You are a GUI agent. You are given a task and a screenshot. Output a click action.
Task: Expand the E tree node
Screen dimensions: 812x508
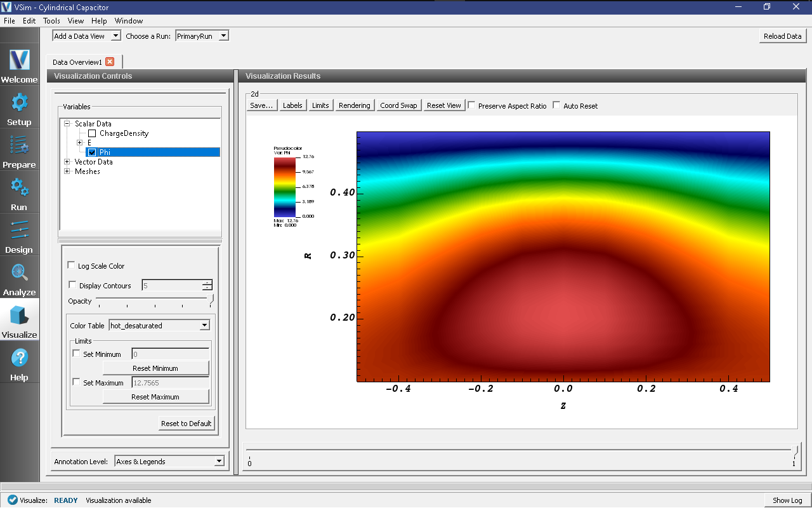pos(79,143)
